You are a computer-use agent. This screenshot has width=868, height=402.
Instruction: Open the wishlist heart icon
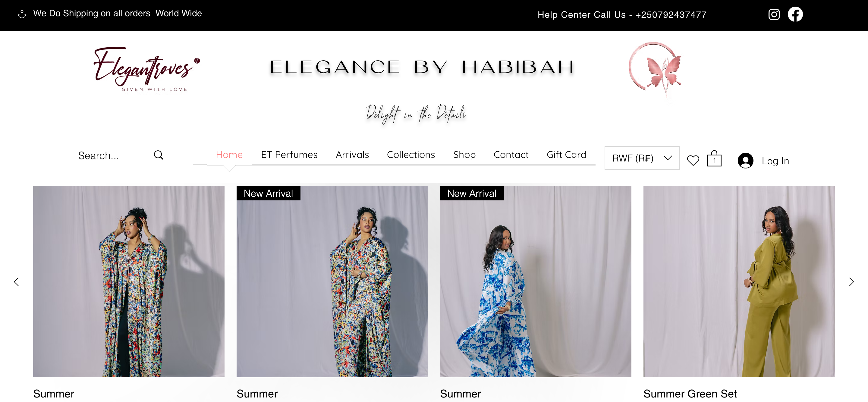tap(693, 160)
